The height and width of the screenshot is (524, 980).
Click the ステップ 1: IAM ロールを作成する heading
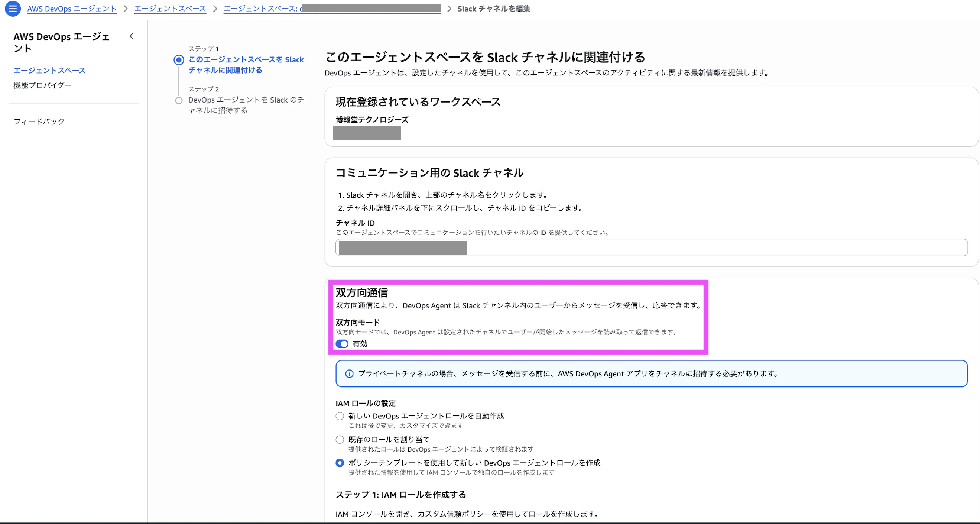pos(401,495)
